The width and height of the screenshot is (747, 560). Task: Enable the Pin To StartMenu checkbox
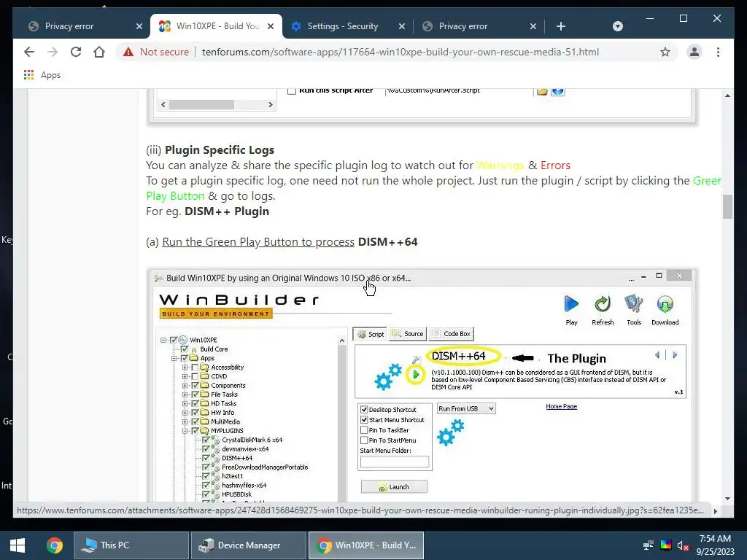click(365, 440)
